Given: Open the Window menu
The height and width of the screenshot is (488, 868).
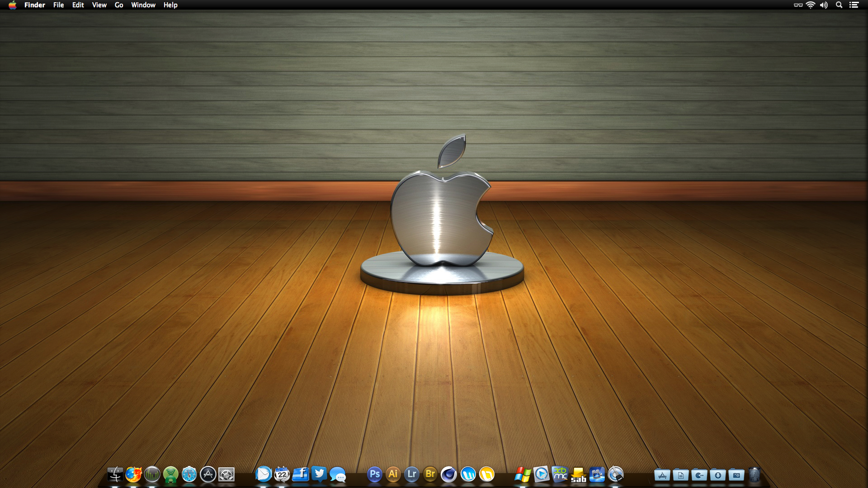Looking at the screenshot, I should point(143,5).
